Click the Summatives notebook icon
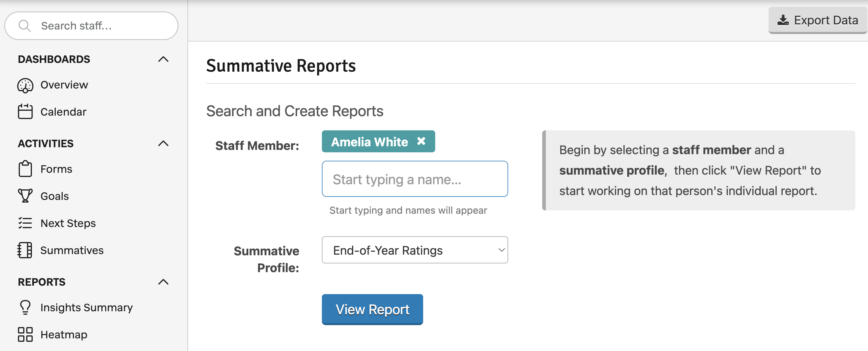 coord(25,250)
